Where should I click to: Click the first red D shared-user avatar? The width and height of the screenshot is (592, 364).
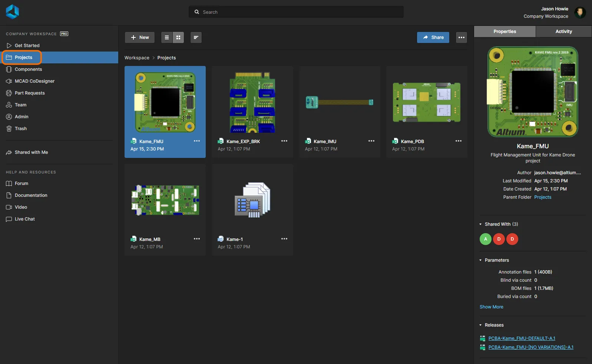(499, 239)
